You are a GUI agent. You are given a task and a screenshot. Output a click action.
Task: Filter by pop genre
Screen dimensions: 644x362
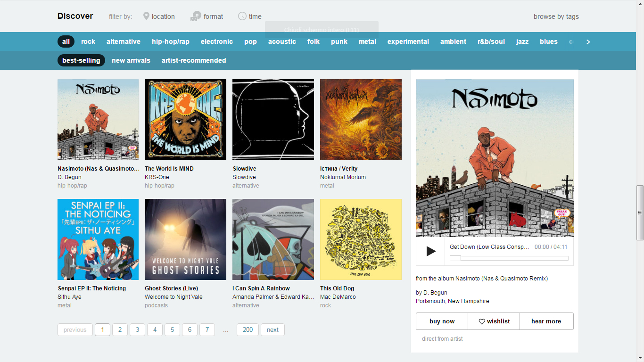[x=250, y=41]
